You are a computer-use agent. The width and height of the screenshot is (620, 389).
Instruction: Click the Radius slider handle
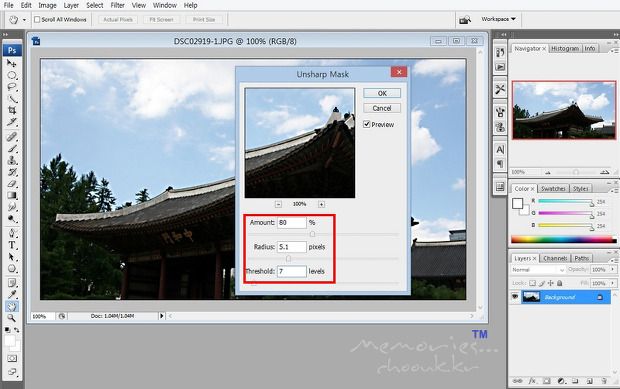point(288,259)
